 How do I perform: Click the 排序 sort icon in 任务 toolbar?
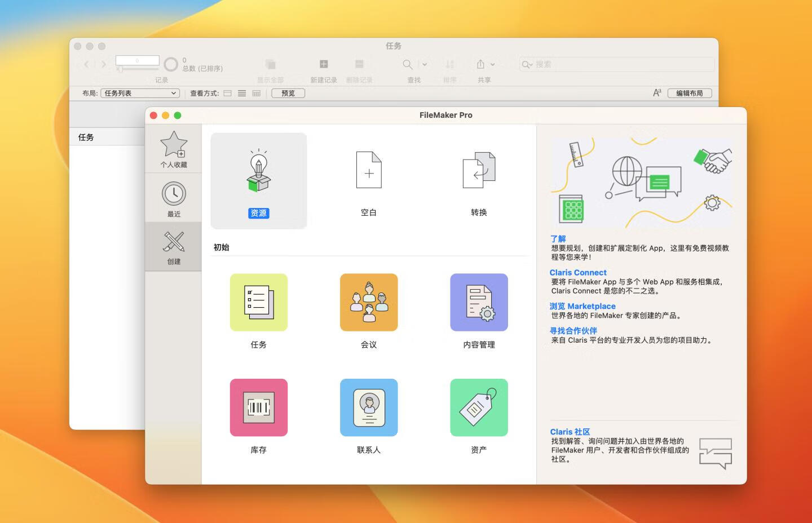449,64
